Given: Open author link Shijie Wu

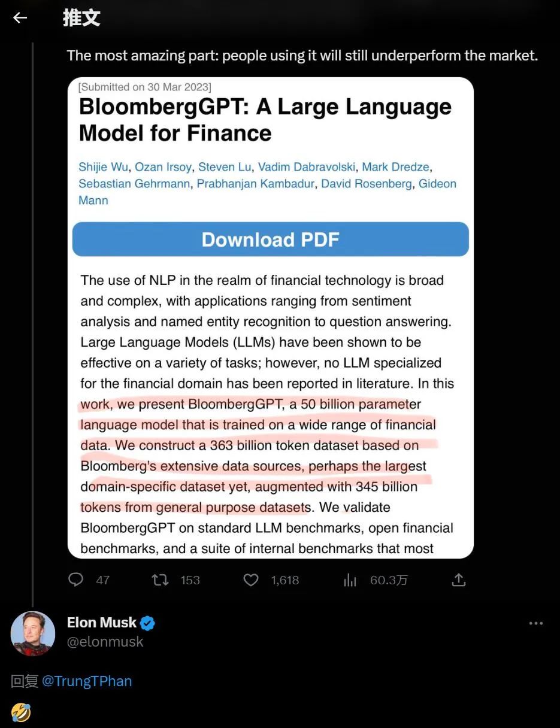Looking at the screenshot, I should tap(103, 167).
